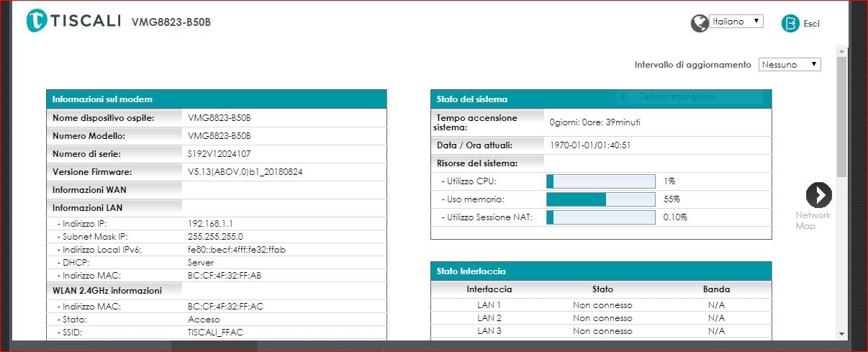Click the DHCP value Server

[x=201, y=263]
